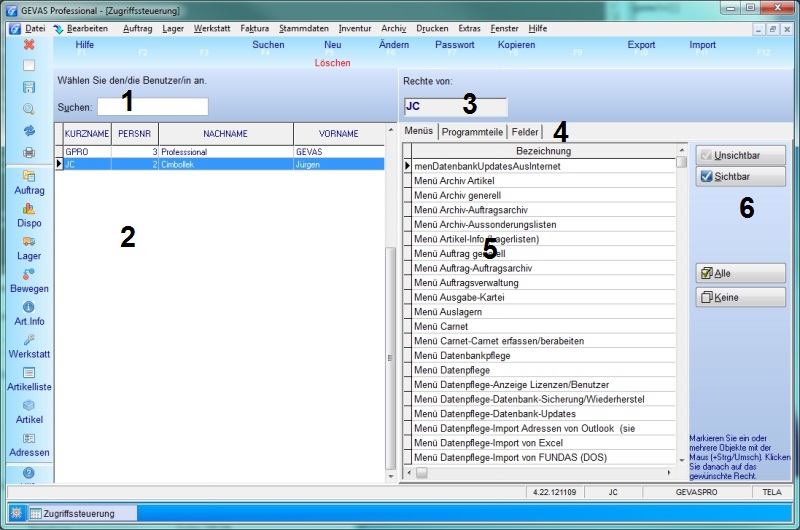Image resolution: width=800 pixels, height=530 pixels.
Task: Click the user list vertical scrollbar
Action: [x=391, y=357]
